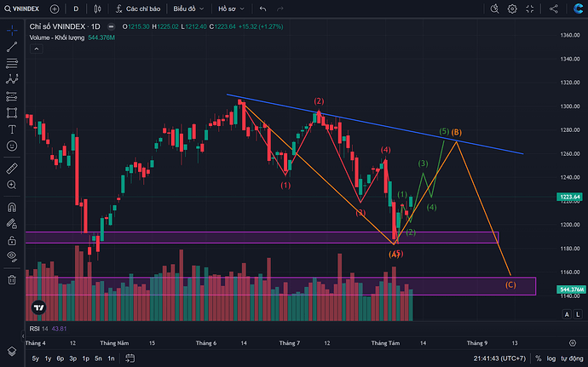Expand the Hồ sơ dropdown
The width and height of the screenshot is (588, 367).
coord(231,9)
